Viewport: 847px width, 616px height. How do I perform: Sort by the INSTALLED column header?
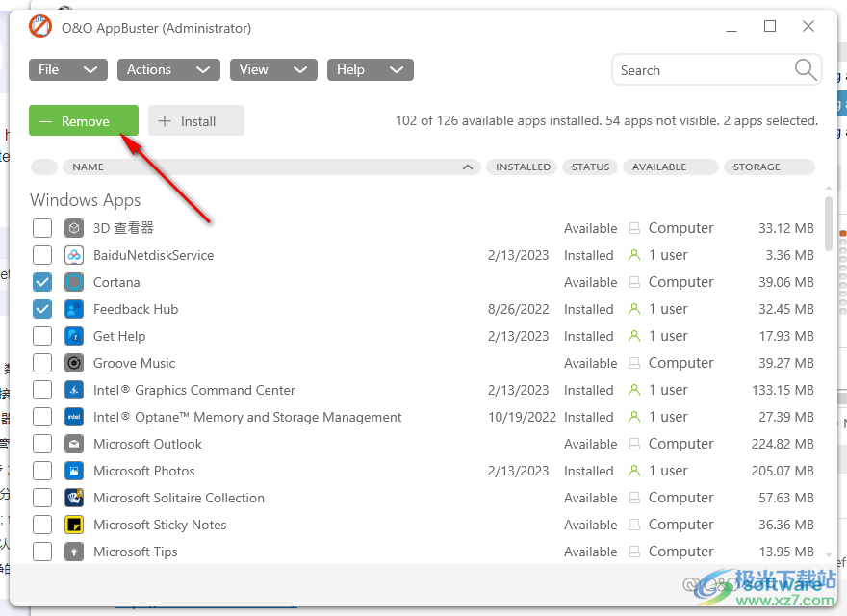[522, 167]
